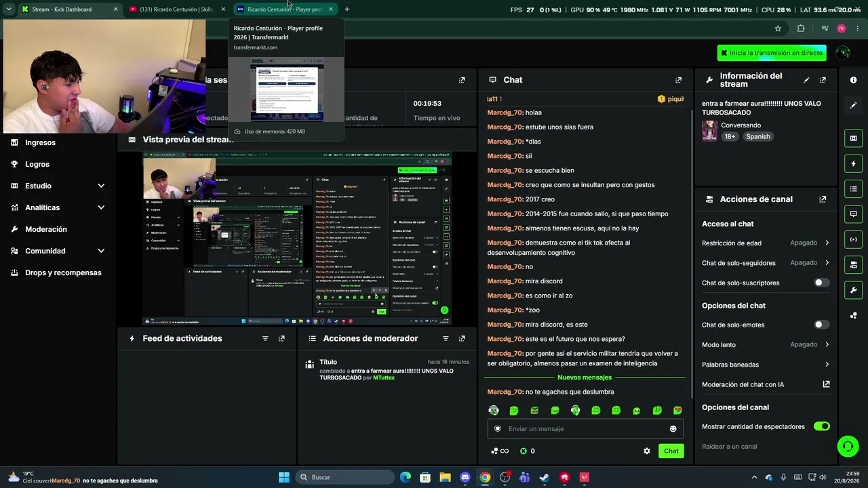Viewport: 868px width, 488px height.
Task: Pop out the session stats panel
Action: pos(462,80)
